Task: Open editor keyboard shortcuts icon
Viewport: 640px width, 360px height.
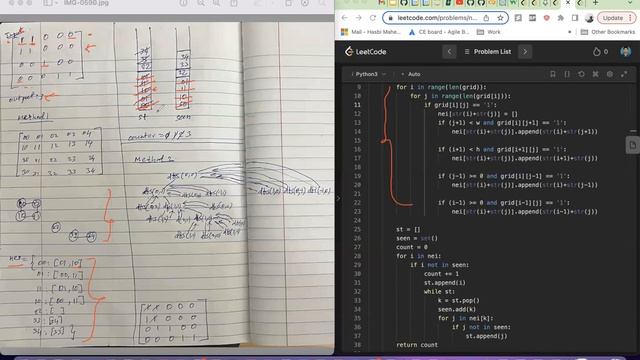Action: pos(596,74)
